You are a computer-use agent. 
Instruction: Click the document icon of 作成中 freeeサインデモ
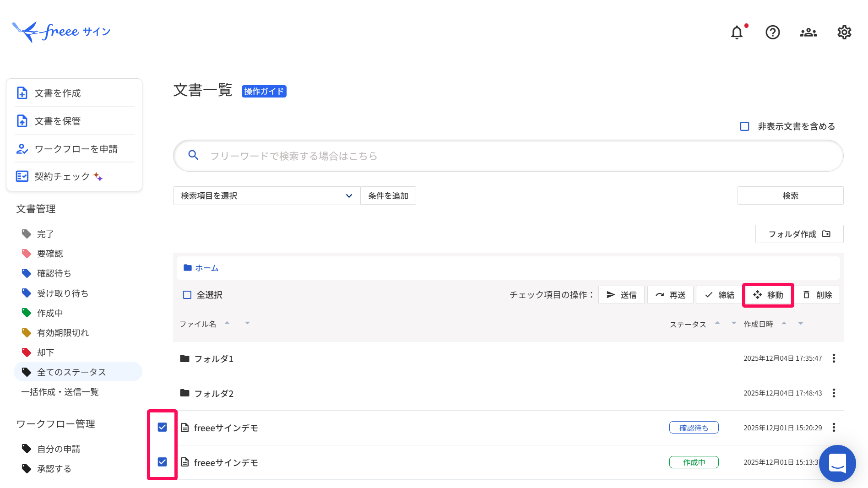pos(185,462)
